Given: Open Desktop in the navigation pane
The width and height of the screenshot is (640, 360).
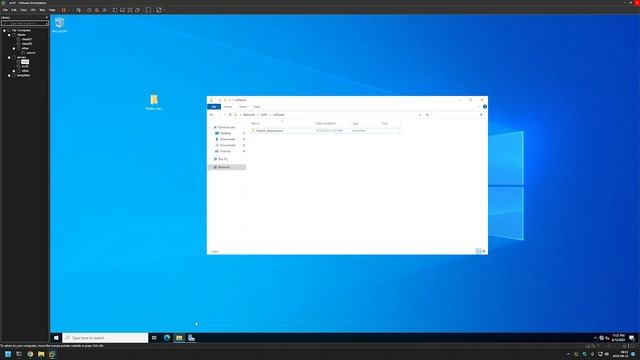Looking at the screenshot, I should [225, 133].
